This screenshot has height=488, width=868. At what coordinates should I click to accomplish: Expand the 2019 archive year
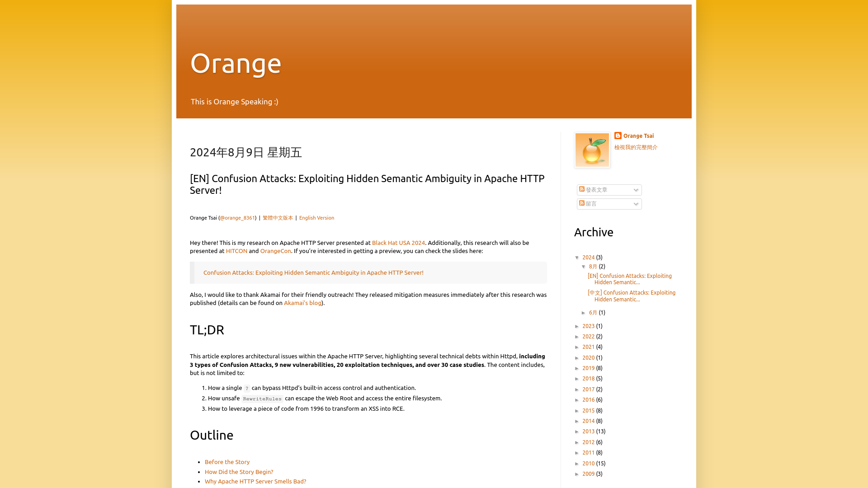pyautogui.click(x=578, y=368)
